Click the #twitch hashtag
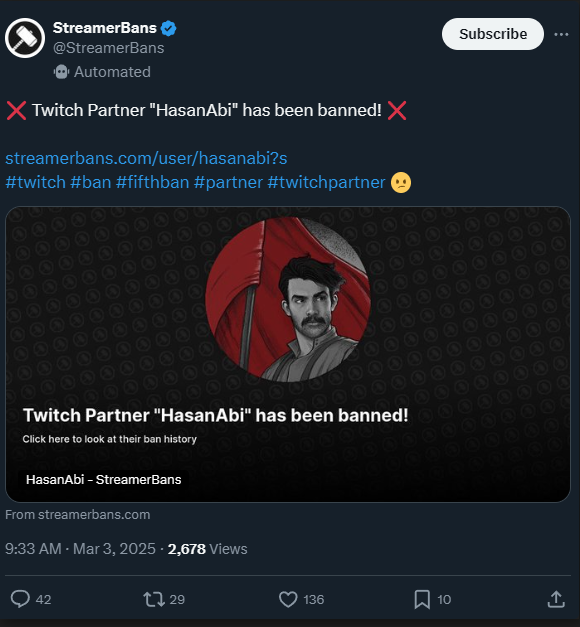Image resolution: width=580 pixels, height=627 pixels. coord(35,182)
